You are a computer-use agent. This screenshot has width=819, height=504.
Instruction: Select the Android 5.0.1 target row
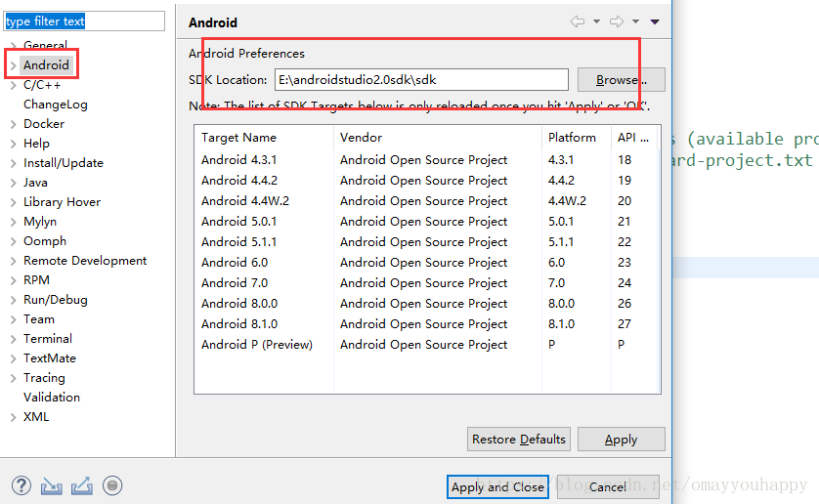[x=427, y=222]
